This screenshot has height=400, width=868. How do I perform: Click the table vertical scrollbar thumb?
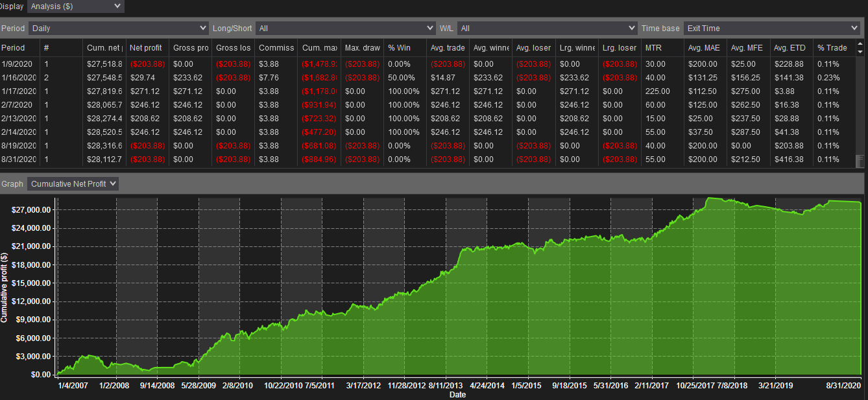(x=860, y=161)
